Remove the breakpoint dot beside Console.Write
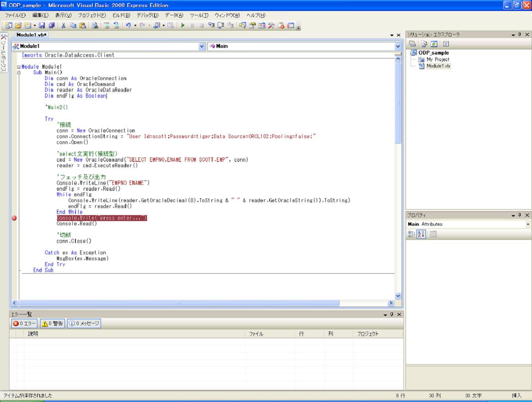Viewport: 532px width, 402px height. coord(14,218)
